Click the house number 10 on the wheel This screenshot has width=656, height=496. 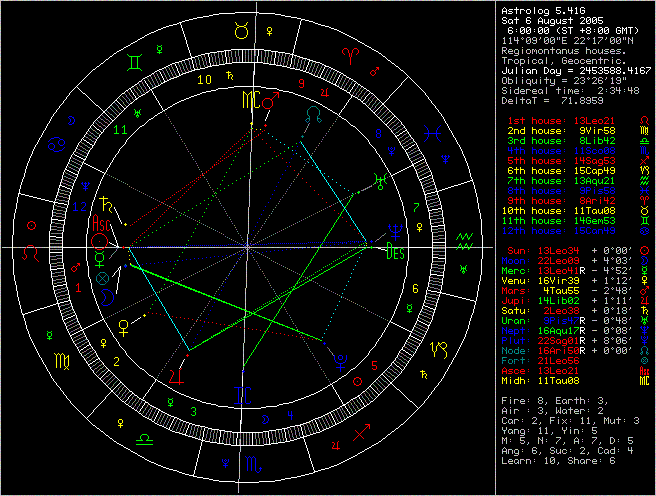pyautogui.click(x=205, y=79)
